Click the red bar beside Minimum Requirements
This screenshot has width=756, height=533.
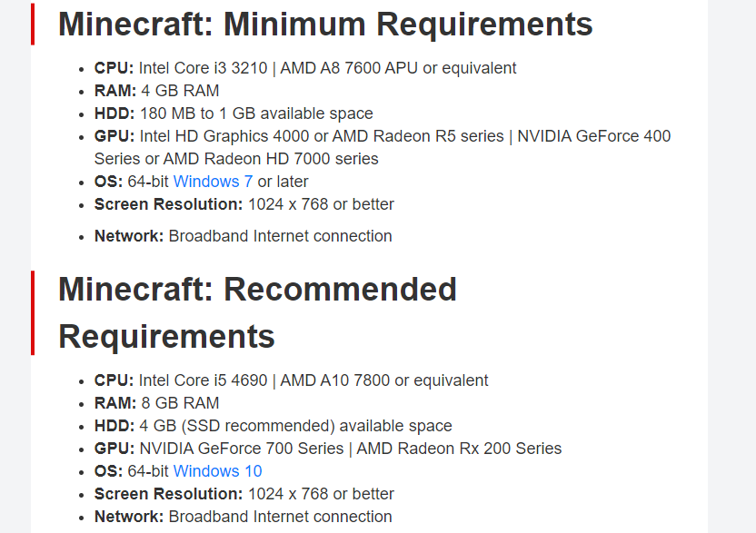tap(33, 25)
